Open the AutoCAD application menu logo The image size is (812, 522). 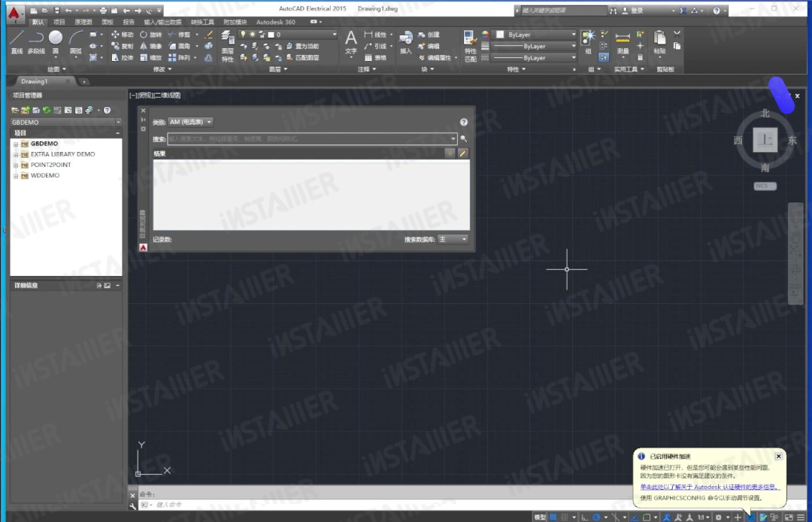coord(14,13)
